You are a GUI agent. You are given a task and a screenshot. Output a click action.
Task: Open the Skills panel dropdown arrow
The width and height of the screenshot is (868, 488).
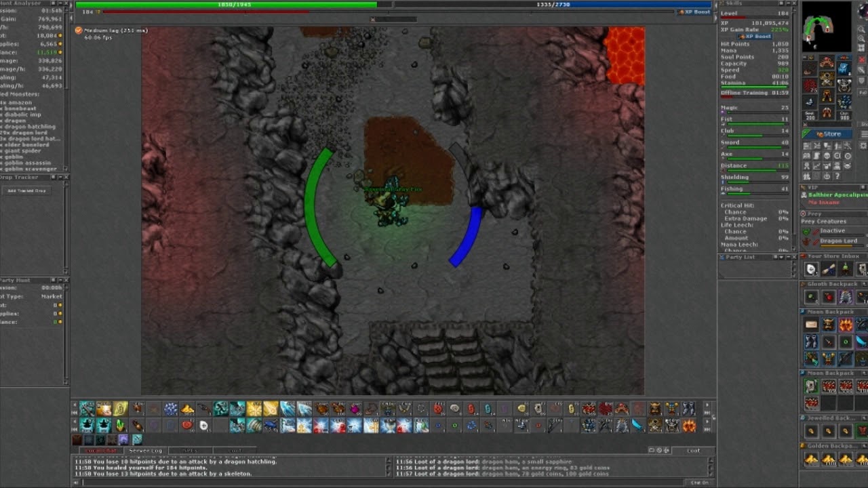pos(781,3)
